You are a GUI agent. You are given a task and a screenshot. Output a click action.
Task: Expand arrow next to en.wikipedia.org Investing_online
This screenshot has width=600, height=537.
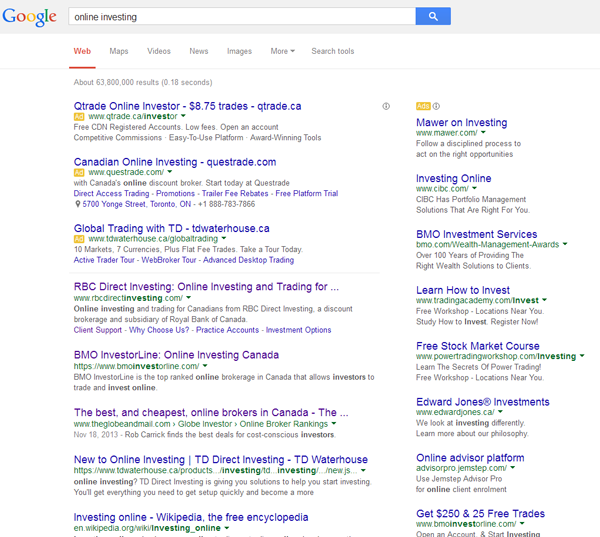click(227, 528)
